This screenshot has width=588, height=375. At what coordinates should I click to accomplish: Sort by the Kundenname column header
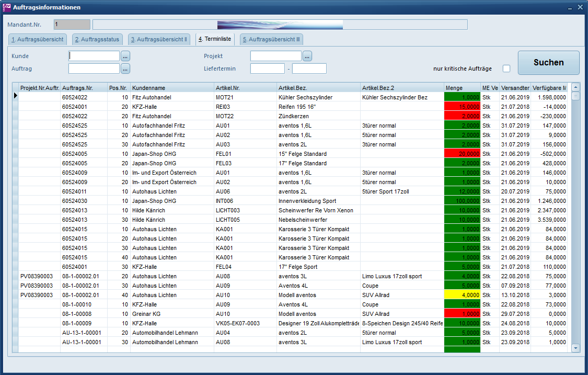tap(171, 88)
